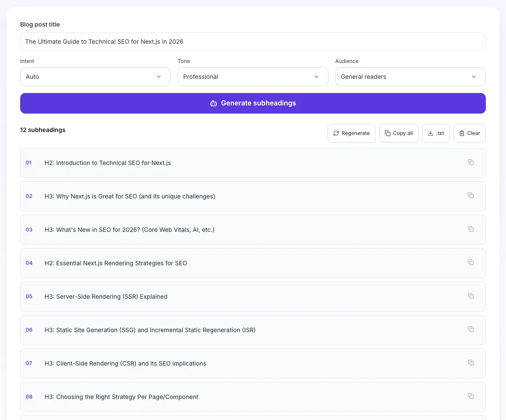This screenshot has width=506, height=420.
Task: Copy the 'Choosing the Right Strategy' subheading
Action: tap(471, 396)
